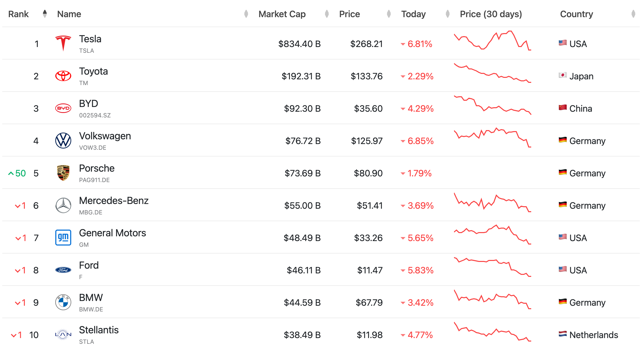The height and width of the screenshot is (350, 644).
Task: Click the Mercedes-Benz star logo
Action: pyautogui.click(x=63, y=205)
